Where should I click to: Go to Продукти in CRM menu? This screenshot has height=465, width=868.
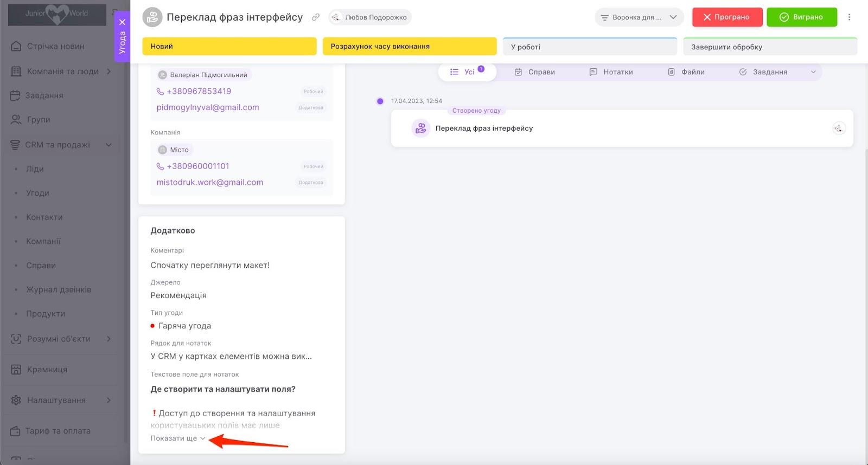46,314
